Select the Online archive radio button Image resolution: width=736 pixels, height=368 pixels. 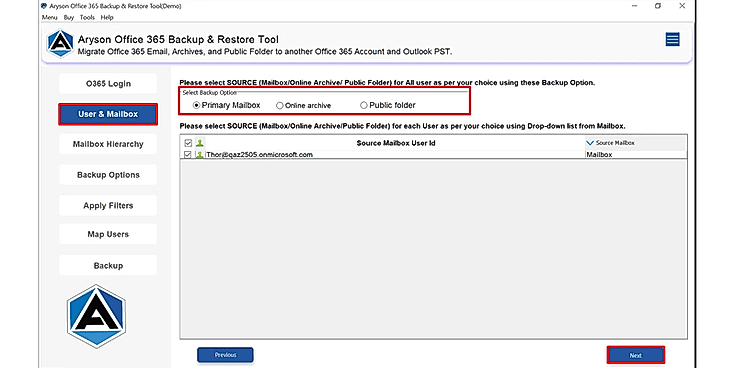(279, 106)
